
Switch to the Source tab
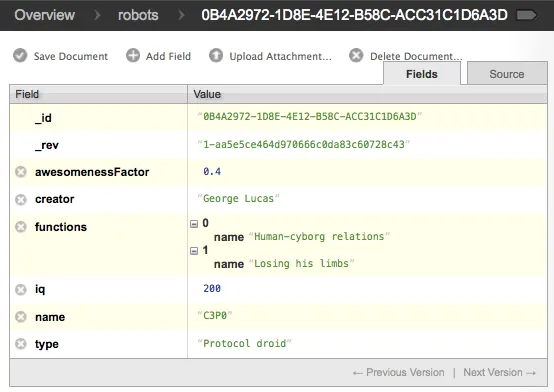[507, 74]
